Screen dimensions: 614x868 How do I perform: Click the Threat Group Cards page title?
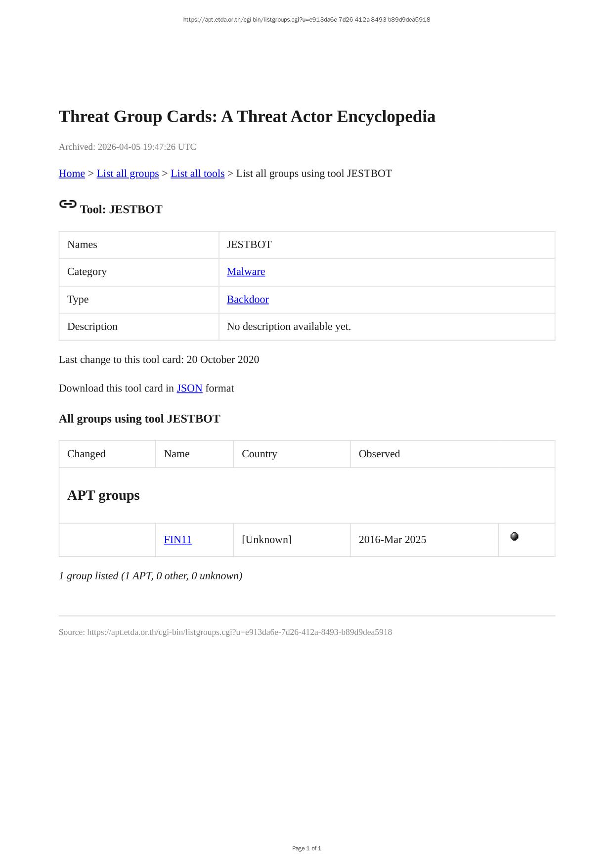247,117
